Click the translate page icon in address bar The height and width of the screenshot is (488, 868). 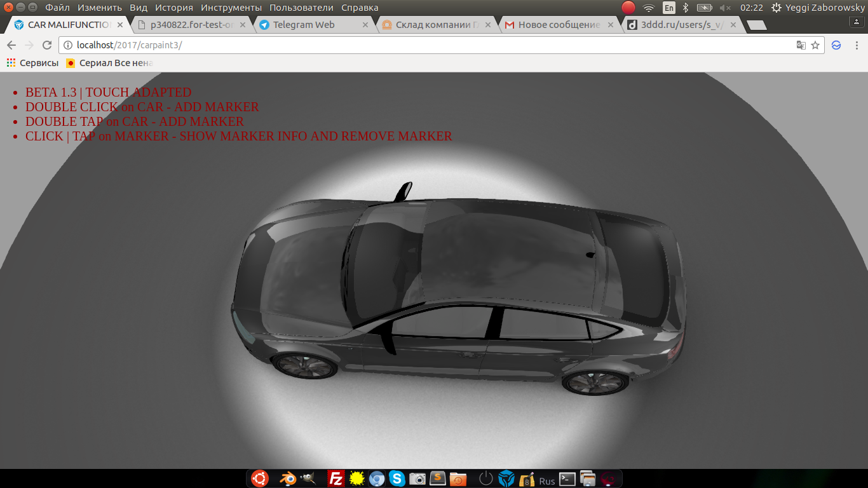click(x=801, y=45)
